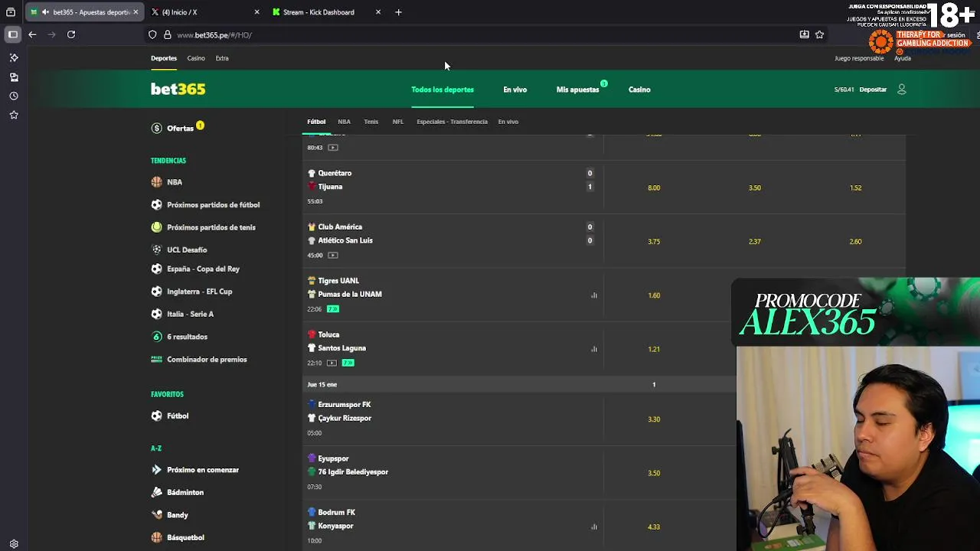Click the site padlock icon
The image size is (980, 551).
coord(167,34)
